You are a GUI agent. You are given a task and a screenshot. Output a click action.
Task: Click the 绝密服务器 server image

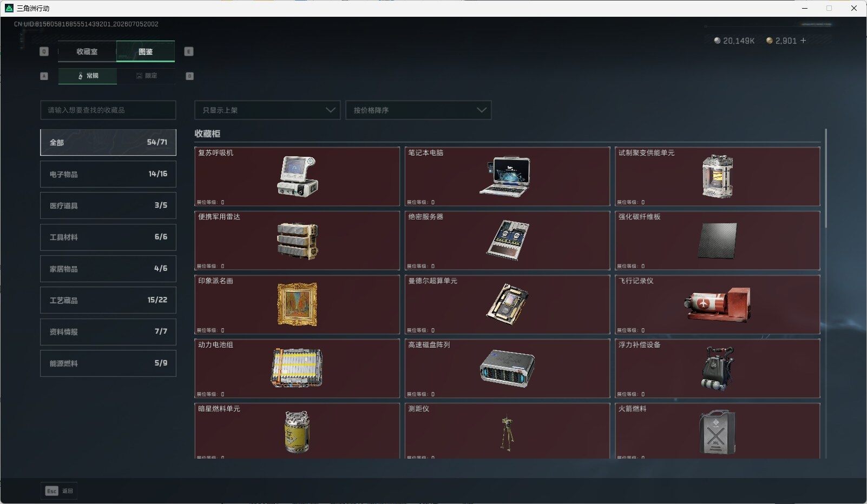[x=508, y=240]
